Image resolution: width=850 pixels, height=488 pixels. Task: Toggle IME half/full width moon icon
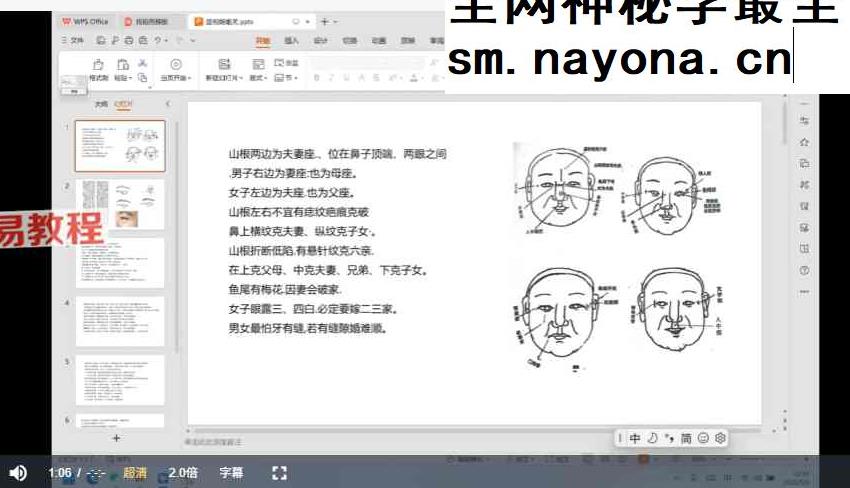[x=652, y=438]
